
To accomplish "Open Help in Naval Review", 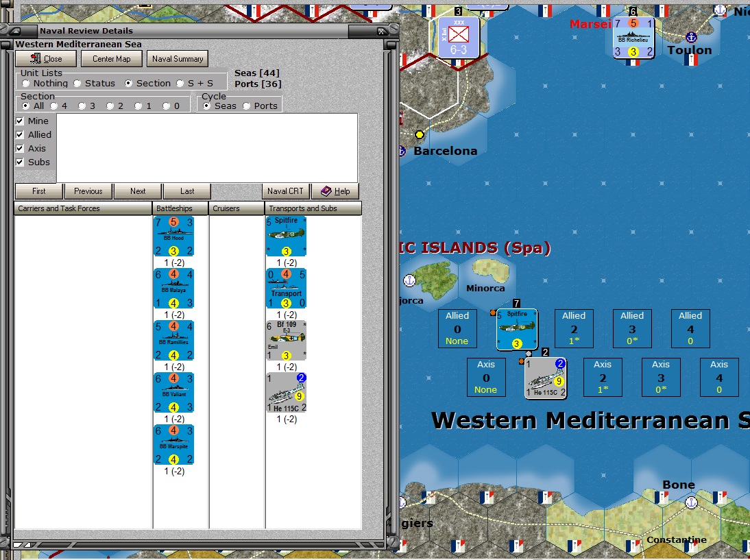I will pyautogui.click(x=335, y=191).
